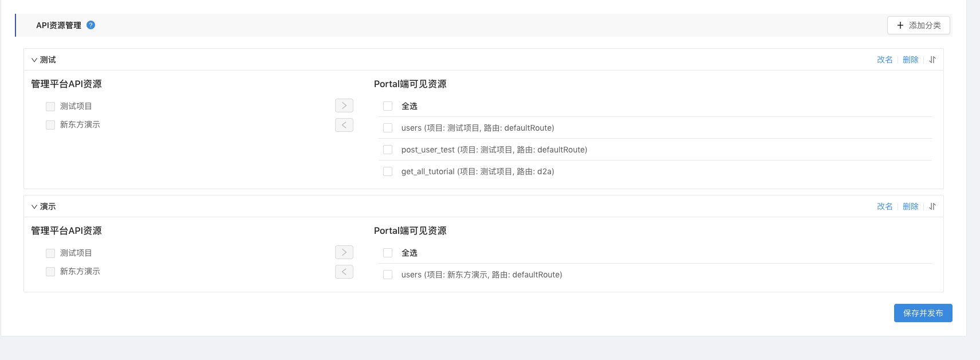The width and height of the screenshot is (980, 360).
Task: Click the sort icon in 测试 category header
Action: click(x=932, y=60)
